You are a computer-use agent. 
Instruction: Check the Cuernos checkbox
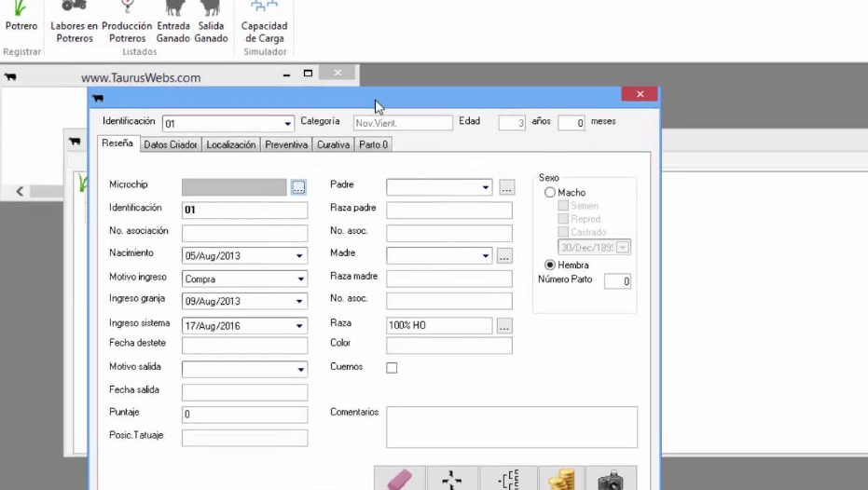392,368
